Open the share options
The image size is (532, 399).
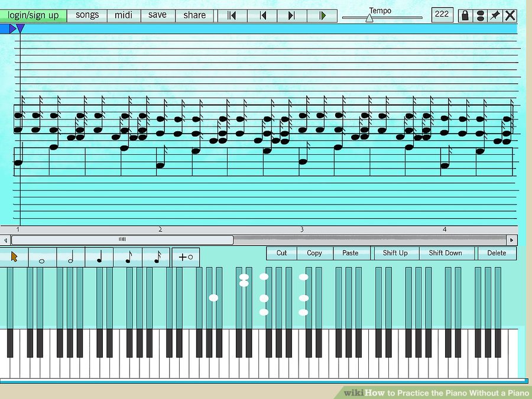194,15
